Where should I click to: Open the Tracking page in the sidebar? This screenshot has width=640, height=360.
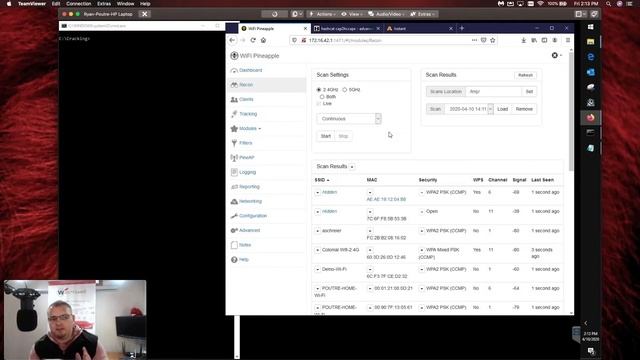tap(248, 114)
